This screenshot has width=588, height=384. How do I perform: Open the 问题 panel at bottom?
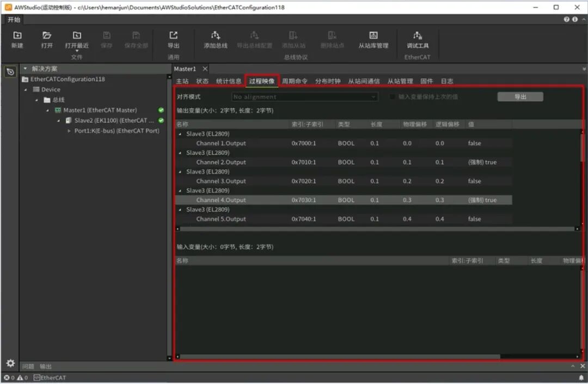[x=28, y=367]
